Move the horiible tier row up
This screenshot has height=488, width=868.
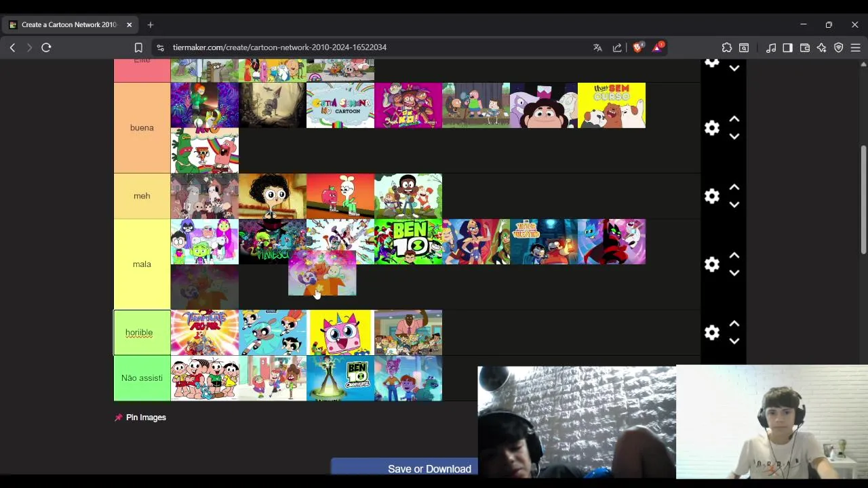pos(734,323)
